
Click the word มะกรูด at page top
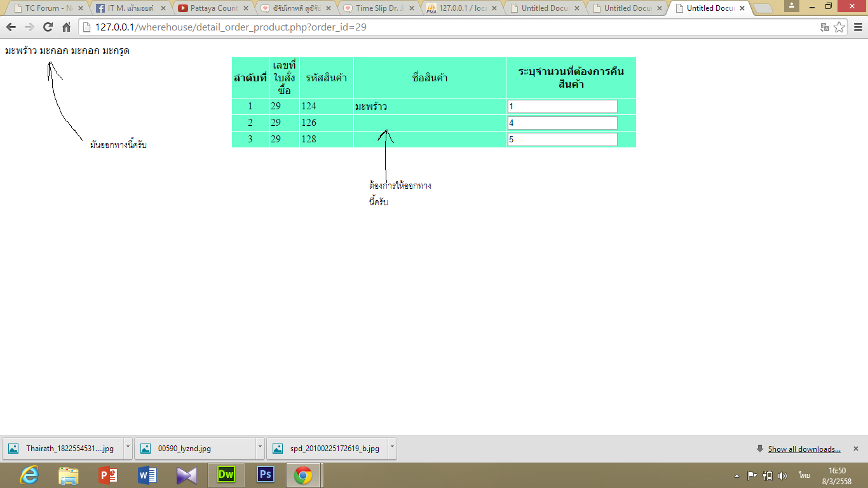point(116,51)
